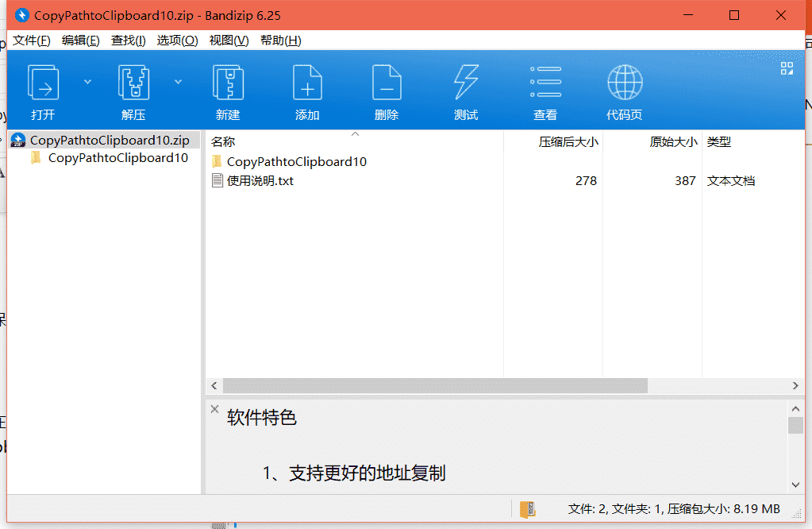Expand the Extract button dropdown arrow
The image size is (812, 529).
178,82
